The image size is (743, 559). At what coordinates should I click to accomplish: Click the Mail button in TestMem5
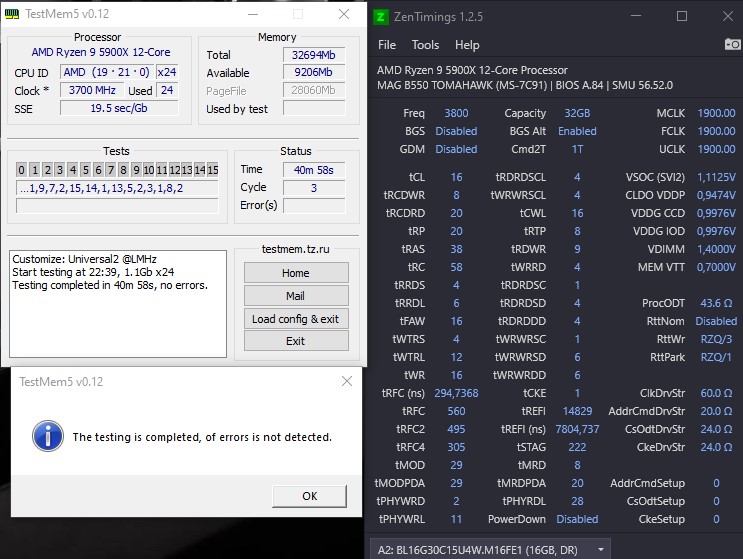[x=296, y=296]
